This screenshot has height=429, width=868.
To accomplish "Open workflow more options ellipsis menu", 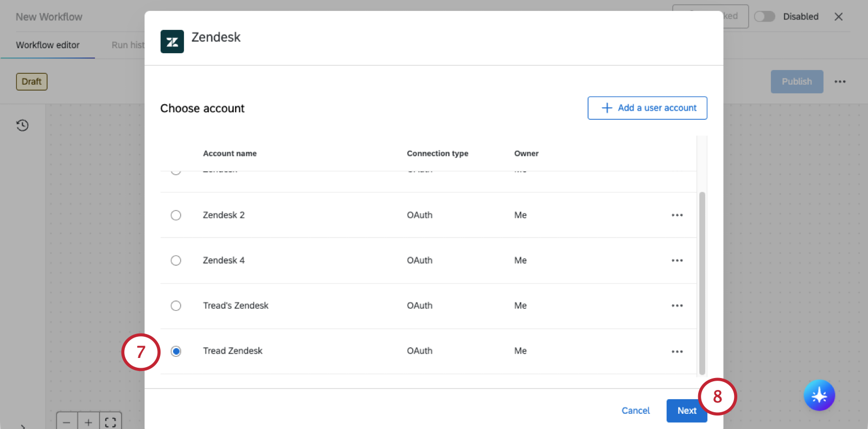I will coord(840,81).
